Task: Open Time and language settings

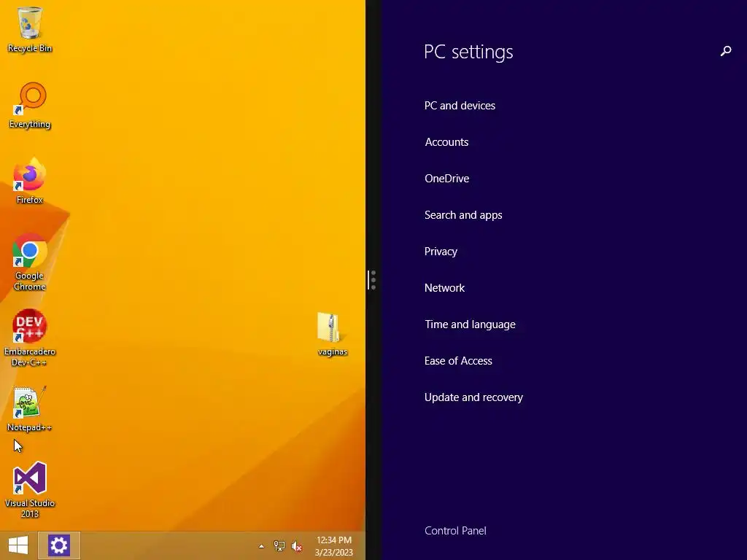Action: (470, 324)
